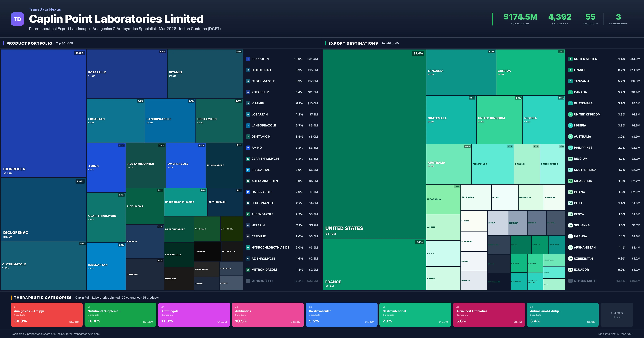Select the rank badge beside IBUPROFEN
644x338 pixels.
(x=248, y=59)
